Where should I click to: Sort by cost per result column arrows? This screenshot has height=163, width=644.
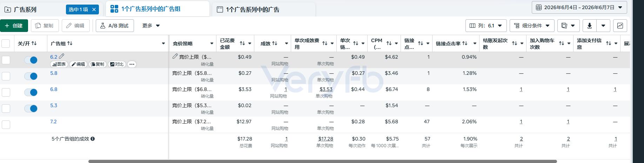pos(325,43)
